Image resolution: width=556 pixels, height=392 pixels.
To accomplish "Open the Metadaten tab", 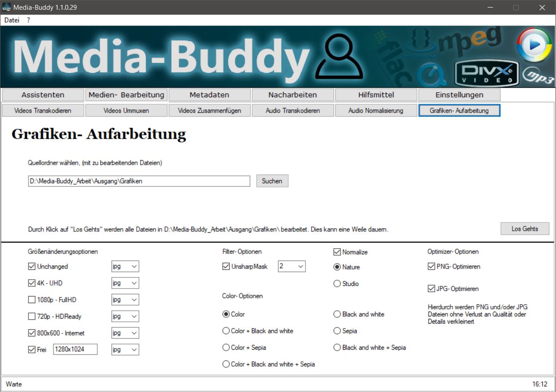I will coord(210,95).
